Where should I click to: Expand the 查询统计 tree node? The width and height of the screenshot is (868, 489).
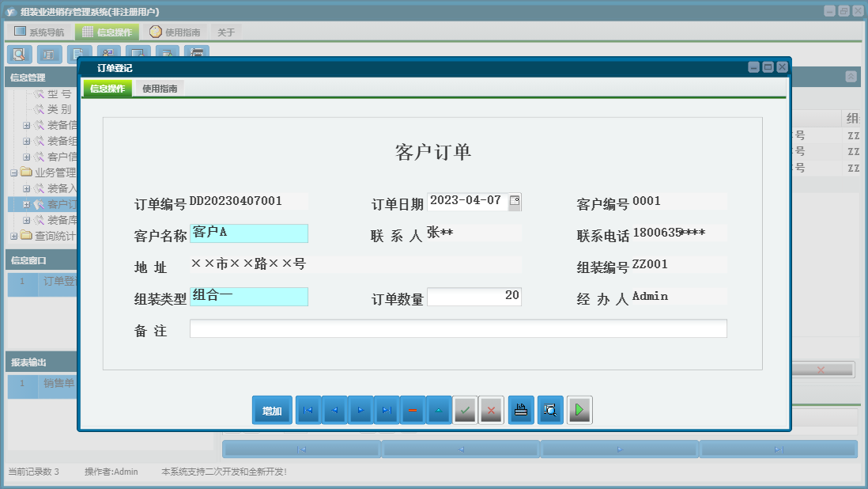[x=14, y=235]
